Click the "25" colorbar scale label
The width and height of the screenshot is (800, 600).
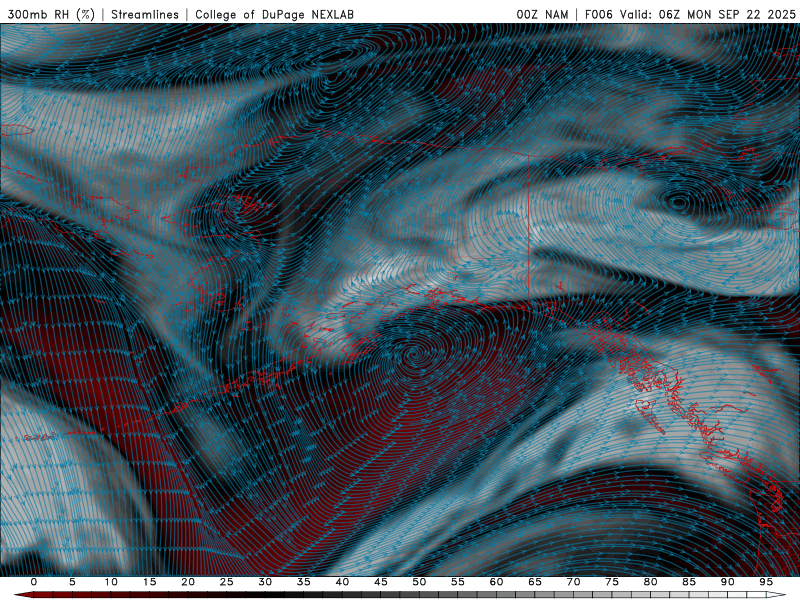point(227,582)
